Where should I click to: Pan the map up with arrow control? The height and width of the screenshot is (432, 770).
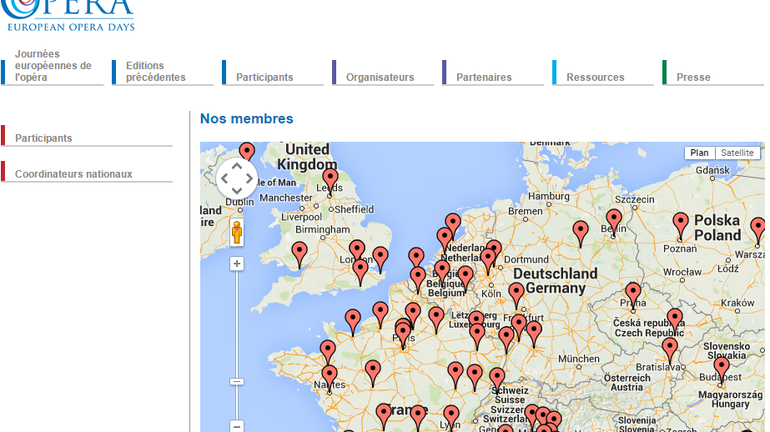point(237,166)
